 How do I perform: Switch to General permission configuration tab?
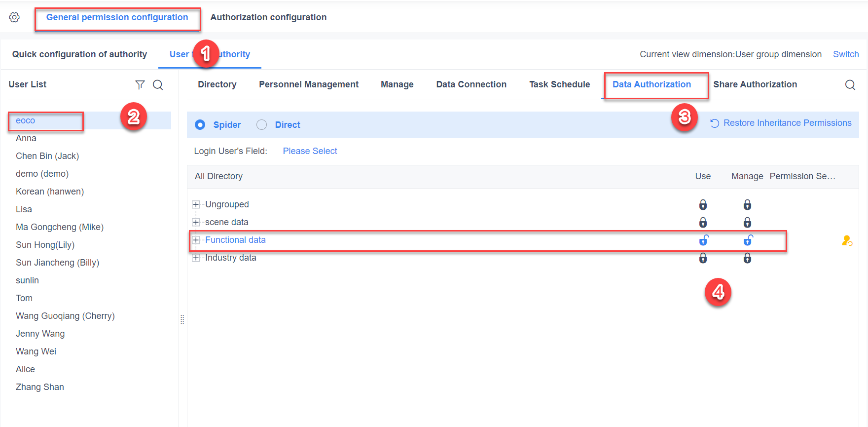(117, 17)
